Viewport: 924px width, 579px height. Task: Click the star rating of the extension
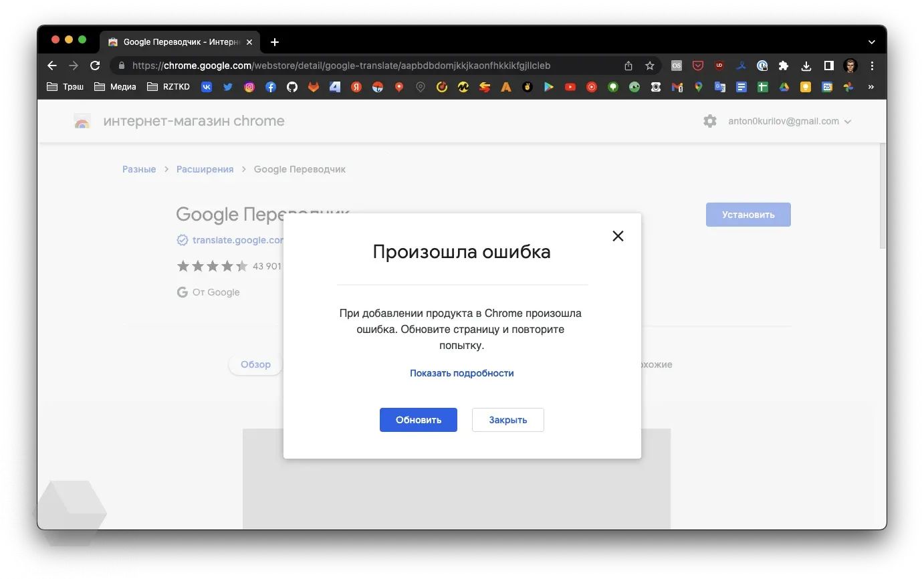pos(212,266)
